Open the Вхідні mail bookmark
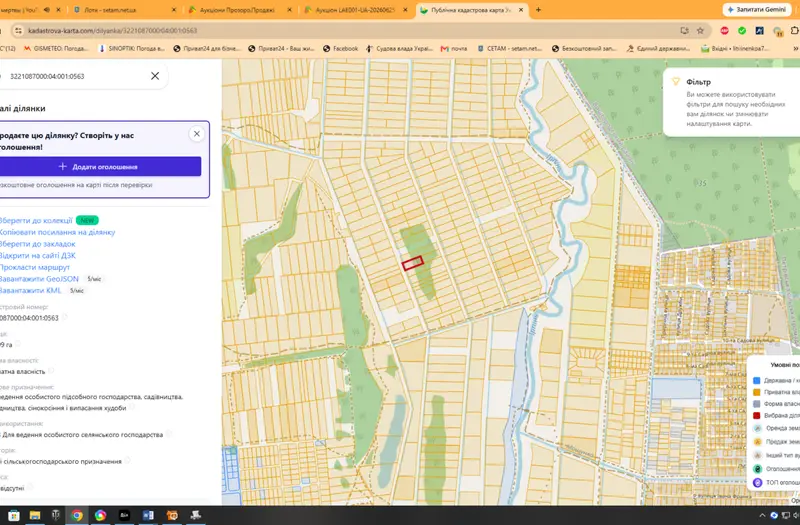Screen dimensions: 800x525 pos(735,48)
